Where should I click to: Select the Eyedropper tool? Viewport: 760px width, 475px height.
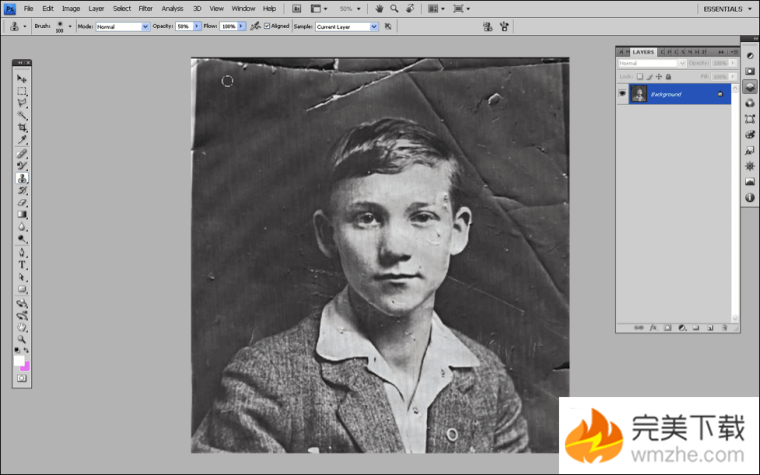22,140
